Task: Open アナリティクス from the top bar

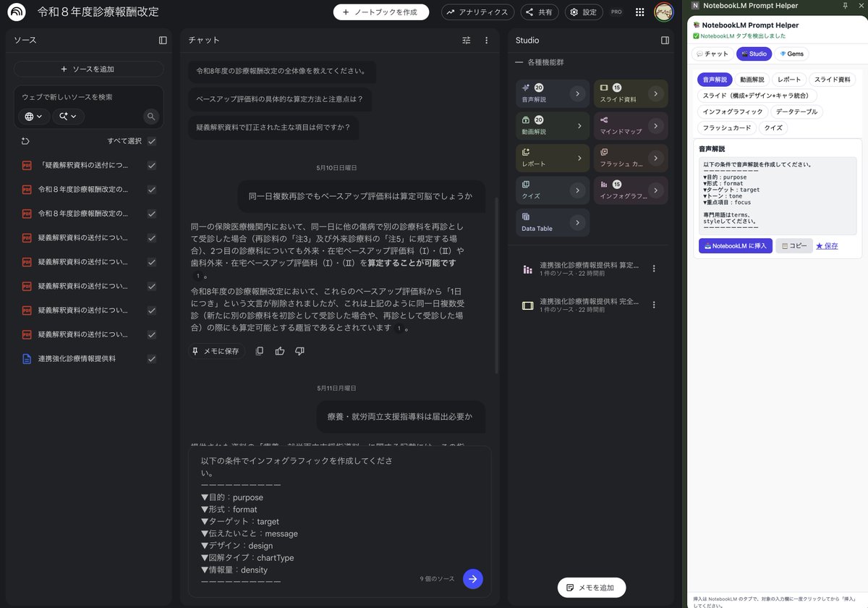Action: click(478, 12)
